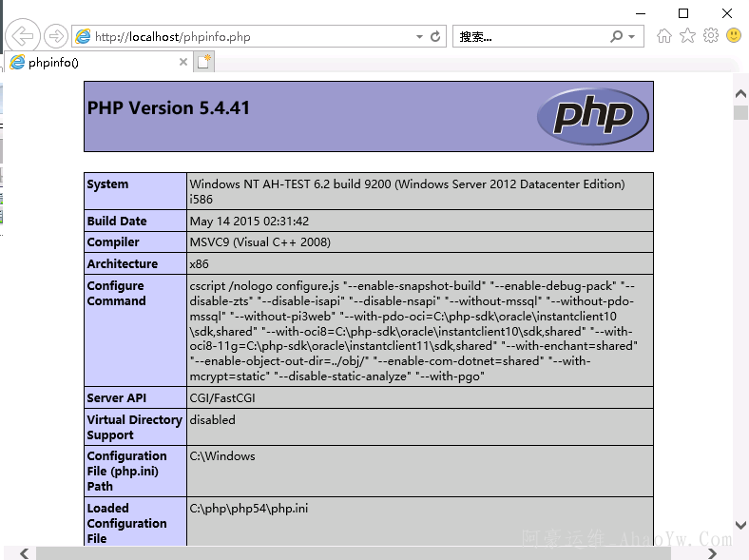Open the Favorites star icon
The width and height of the screenshot is (749, 560).
click(687, 36)
